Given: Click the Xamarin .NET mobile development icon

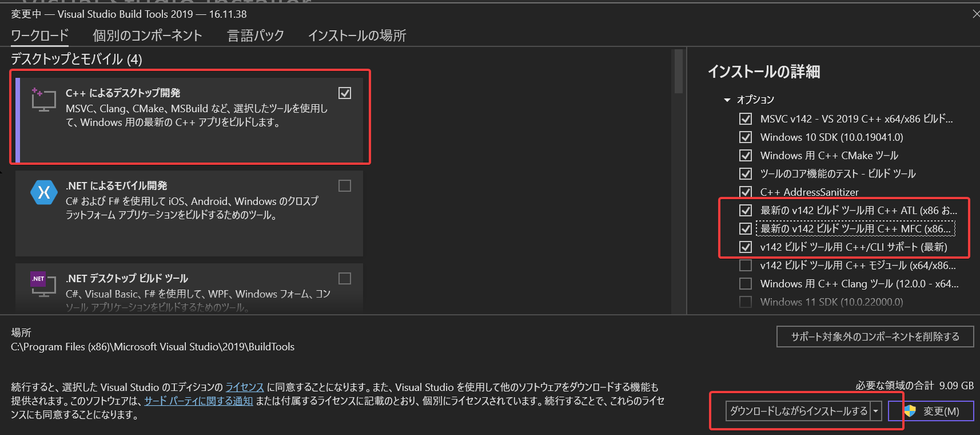Looking at the screenshot, I should pyautogui.click(x=44, y=192).
